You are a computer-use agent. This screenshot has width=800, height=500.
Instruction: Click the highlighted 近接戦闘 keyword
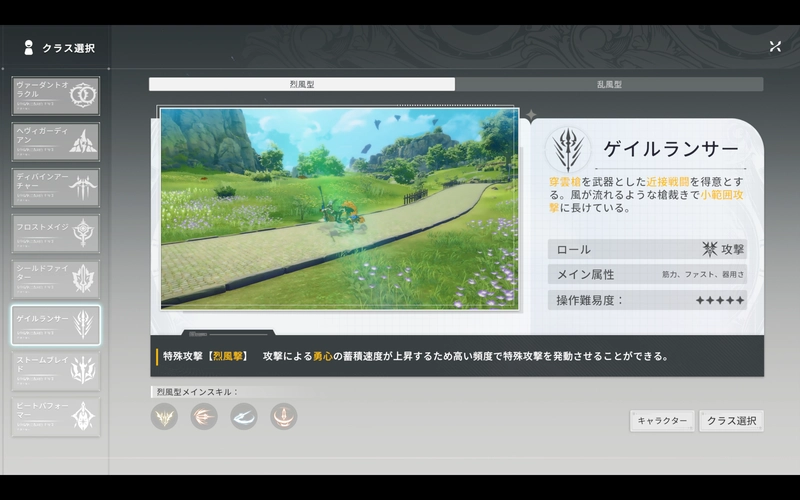(668, 182)
